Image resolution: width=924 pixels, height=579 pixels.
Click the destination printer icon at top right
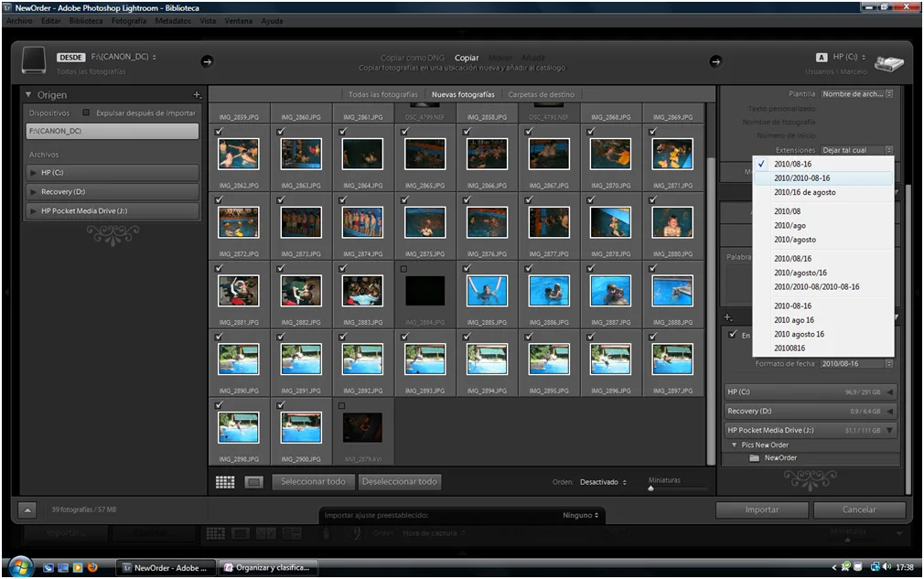(889, 62)
